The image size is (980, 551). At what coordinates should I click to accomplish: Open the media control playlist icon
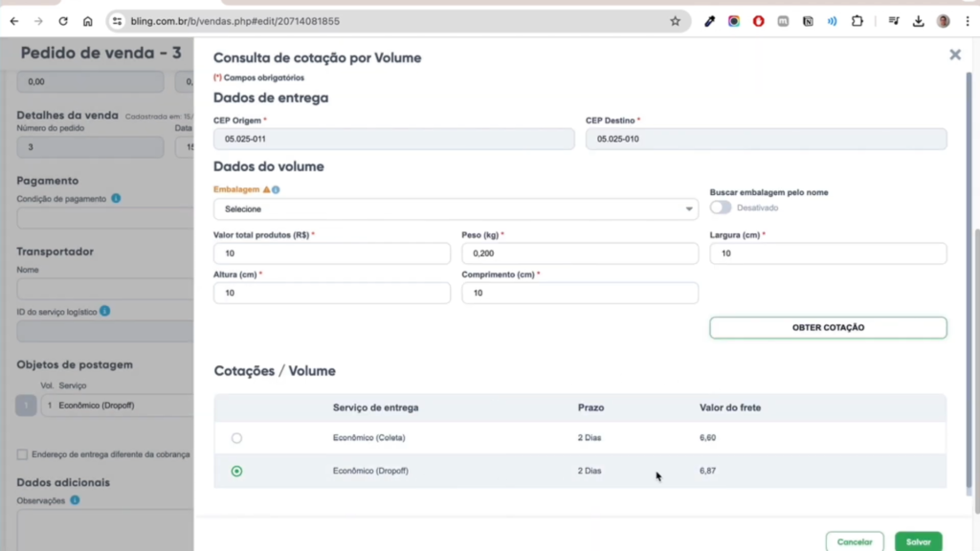(894, 21)
